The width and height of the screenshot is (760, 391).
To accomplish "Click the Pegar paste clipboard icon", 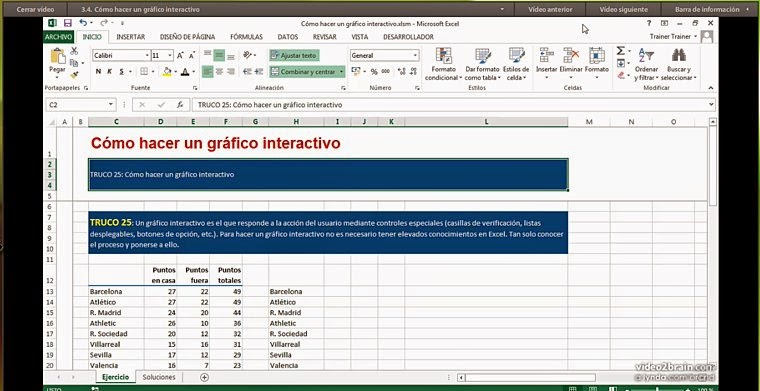I will (x=58, y=56).
